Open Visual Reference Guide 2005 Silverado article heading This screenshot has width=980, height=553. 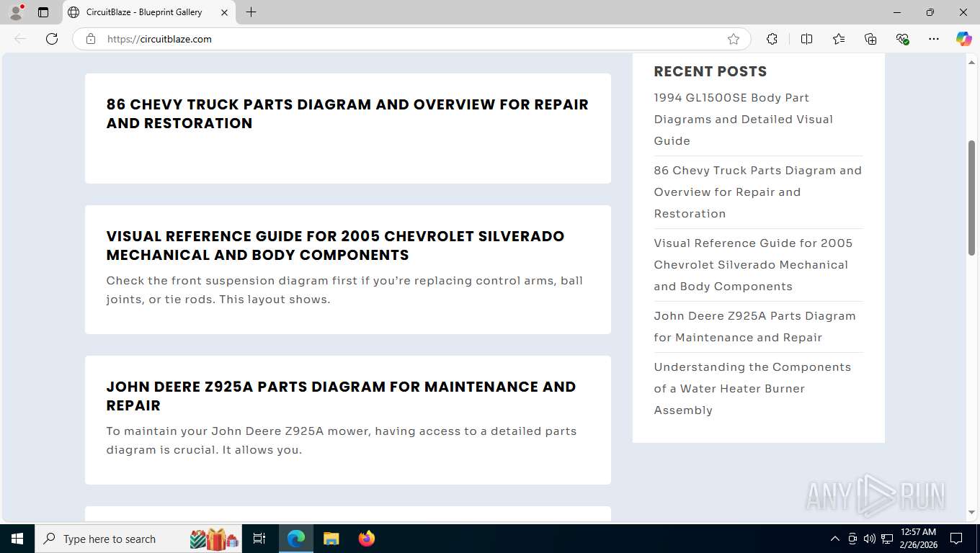(x=335, y=246)
